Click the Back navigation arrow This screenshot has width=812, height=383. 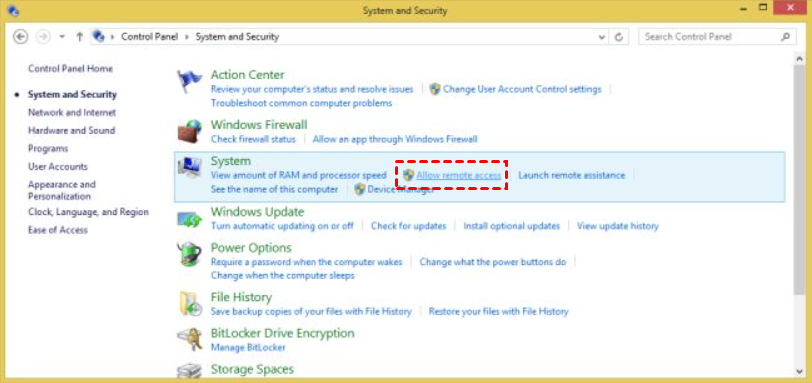[x=20, y=37]
